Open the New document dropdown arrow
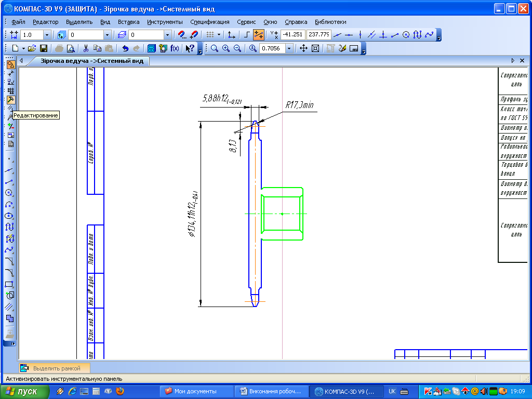 point(23,48)
